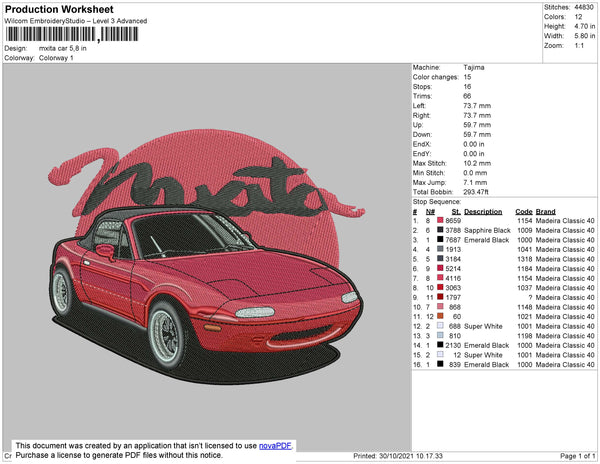Click the printed timestamp '30/10/2021 10.17.33'
Viewport: 600px width, 464px height.
tap(411, 456)
